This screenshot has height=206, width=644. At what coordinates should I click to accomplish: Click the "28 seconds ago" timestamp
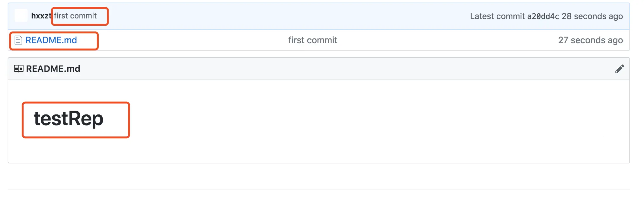coord(592,16)
